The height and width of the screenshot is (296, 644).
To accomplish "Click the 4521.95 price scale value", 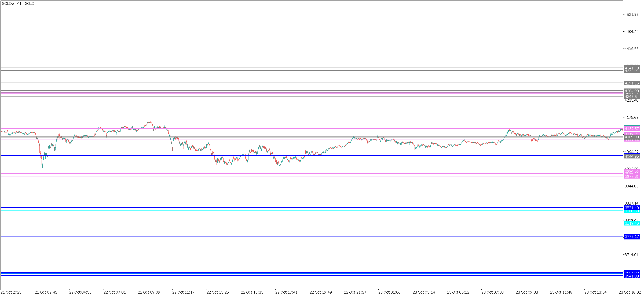I will pyautogui.click(x=632, y=14).
